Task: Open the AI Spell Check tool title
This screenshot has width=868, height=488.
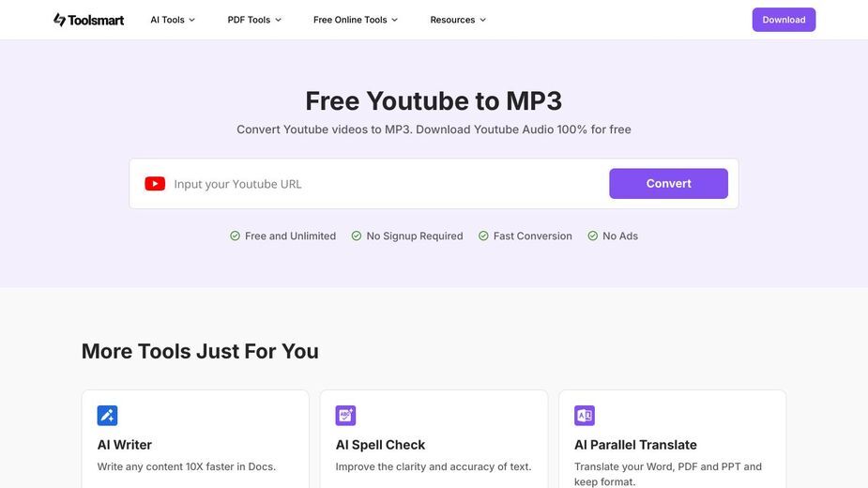Action: pyautogui.click(x=380, y=445)
